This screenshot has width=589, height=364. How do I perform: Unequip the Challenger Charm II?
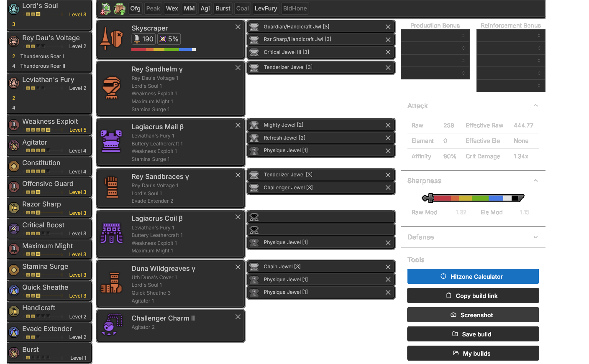point(238,317)
